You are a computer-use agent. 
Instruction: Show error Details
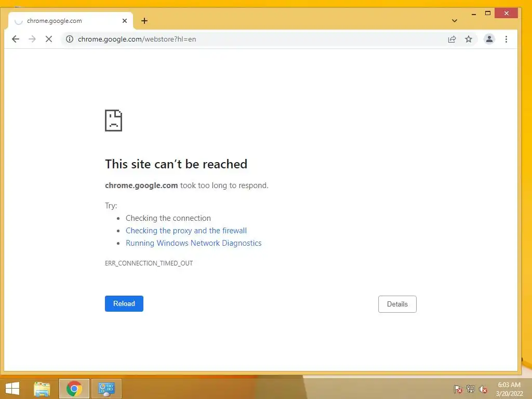click(x=397, y=304)
